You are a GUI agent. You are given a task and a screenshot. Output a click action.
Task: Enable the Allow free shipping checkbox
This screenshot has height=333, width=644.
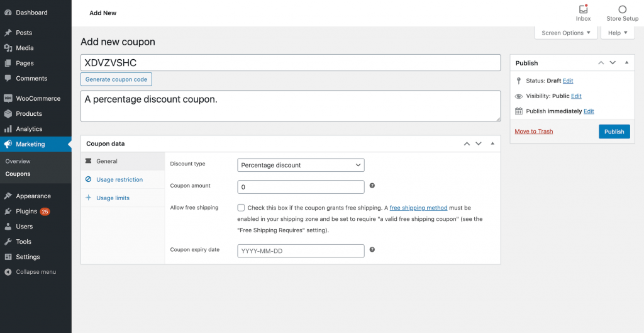pyautogui.click(x=241, y=208)
